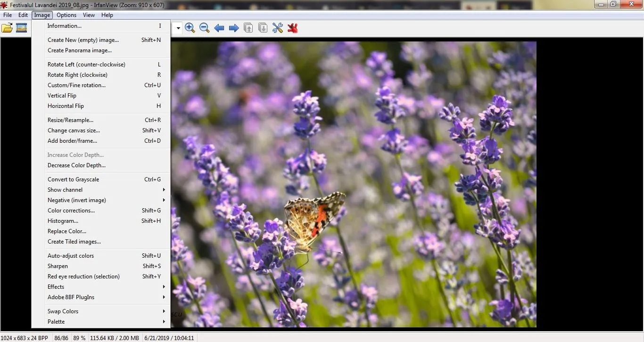The width and height of the screenshot is (644, 342).
Task: Expand the Show channel submenu
Action: pos(105,189)
